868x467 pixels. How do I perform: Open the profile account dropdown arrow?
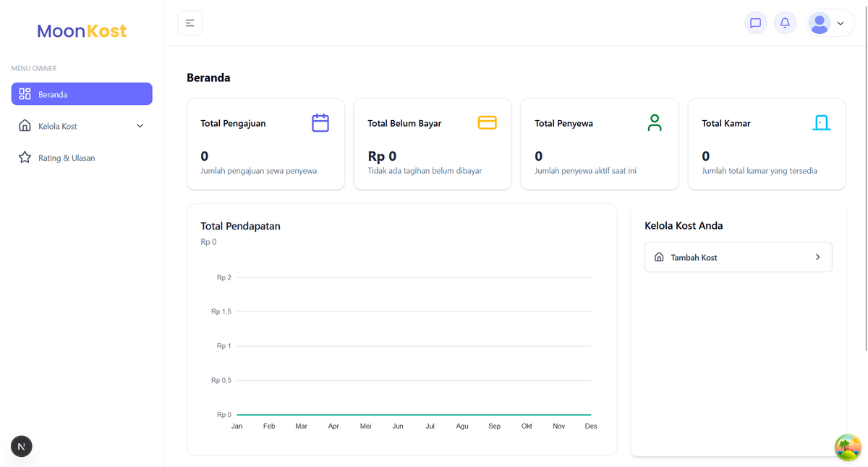pyautogui.click(x=841, y=22)
